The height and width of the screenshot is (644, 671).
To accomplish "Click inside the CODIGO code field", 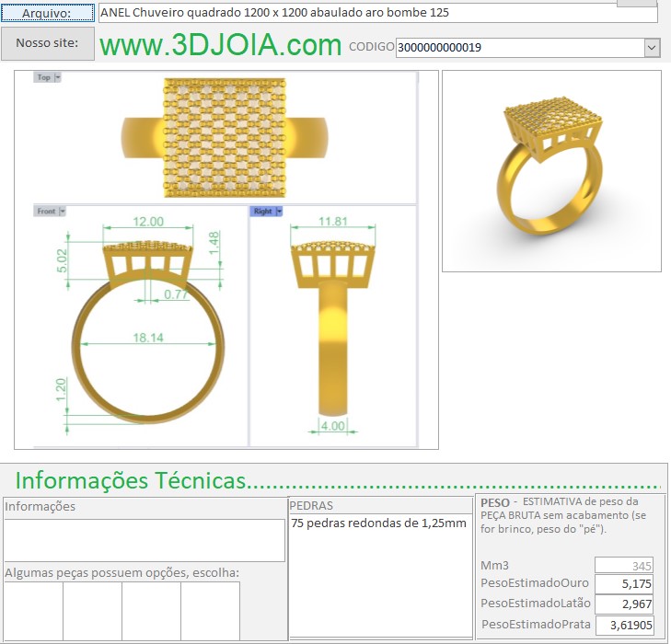I will 518,48.
